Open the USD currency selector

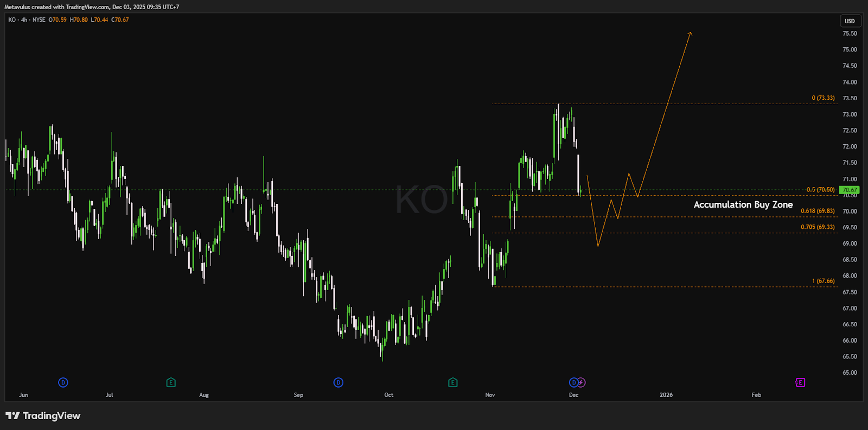pyautogui.click(x=850, y=21)
